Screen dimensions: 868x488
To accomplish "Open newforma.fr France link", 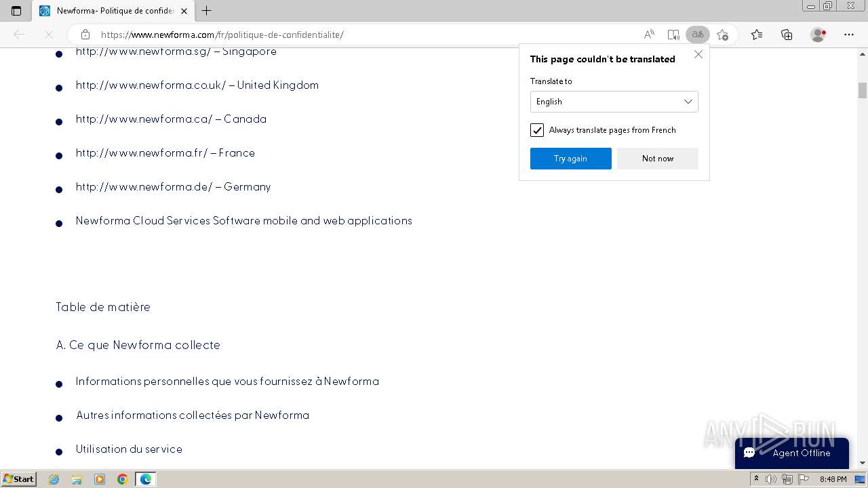I will (165, 153).
